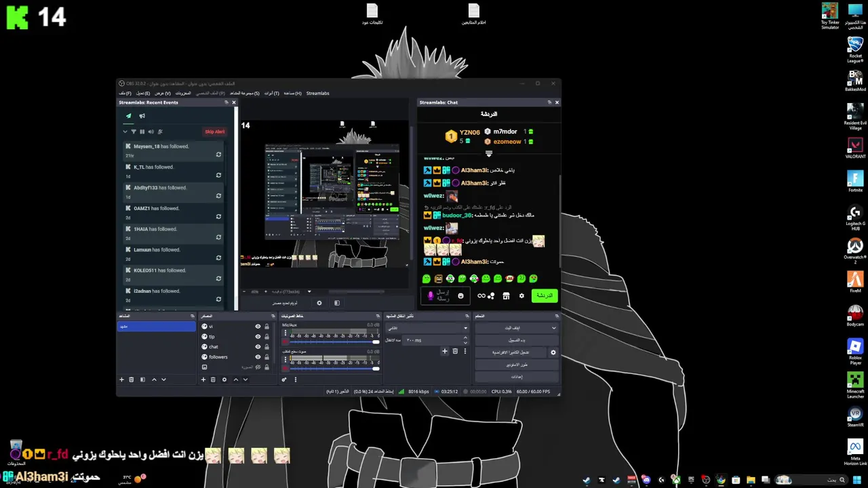Viewport: 868px width, 488px height.
Task: Mute alert sounds via speaker icon
Action: (x=151, y=131)
